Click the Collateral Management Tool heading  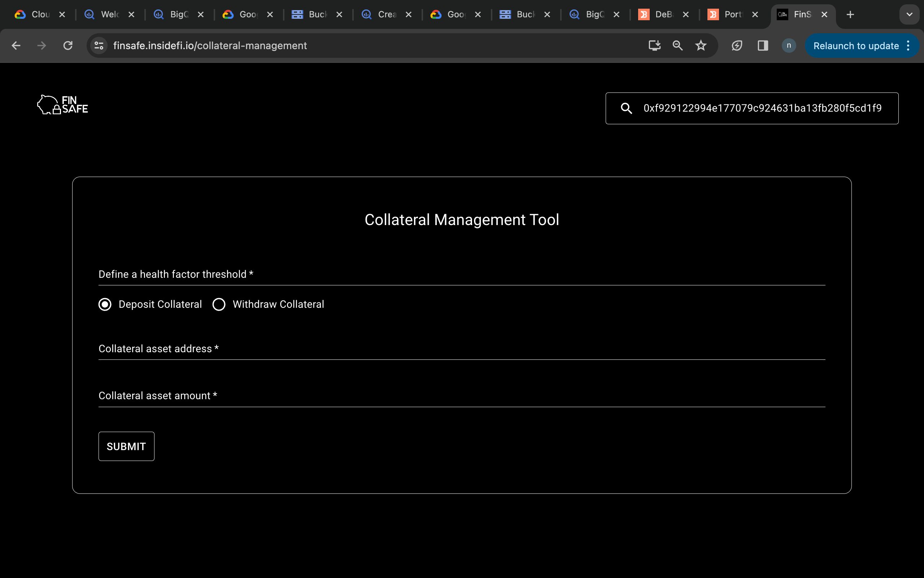click(x=462, y=220)
